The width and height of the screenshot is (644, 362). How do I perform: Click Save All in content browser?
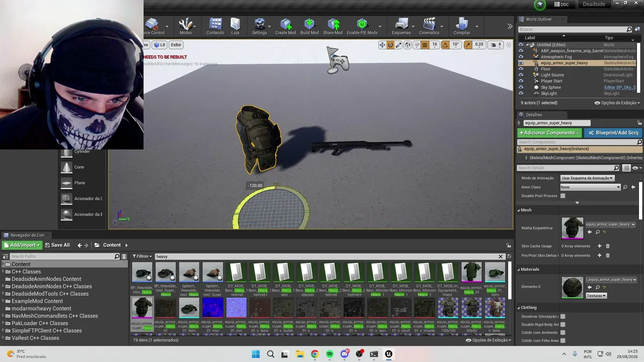(57, 245)
